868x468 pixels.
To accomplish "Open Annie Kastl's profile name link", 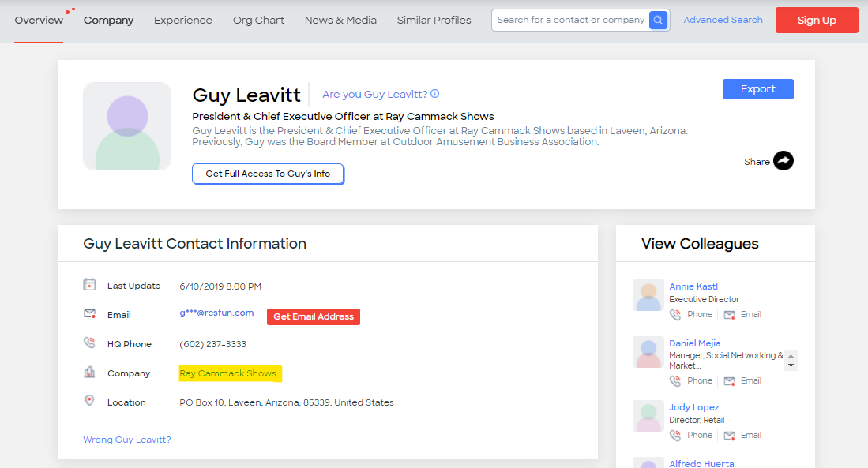I will [x=693, y=286].
